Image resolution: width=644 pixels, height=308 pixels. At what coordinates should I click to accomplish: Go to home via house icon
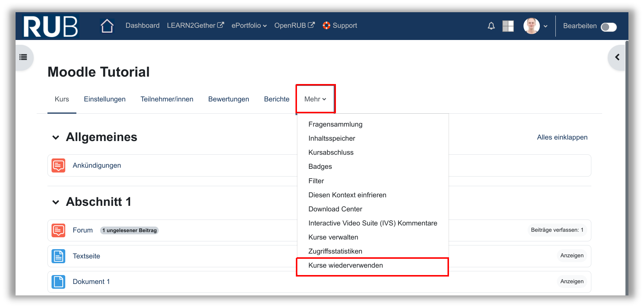[107, 26]
